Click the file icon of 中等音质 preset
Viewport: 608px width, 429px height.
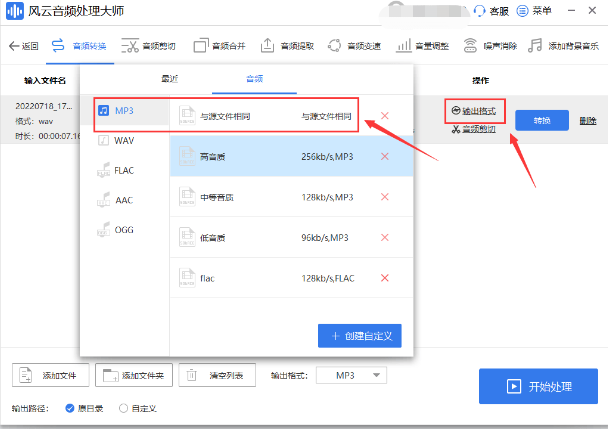(x=187, y=197)
